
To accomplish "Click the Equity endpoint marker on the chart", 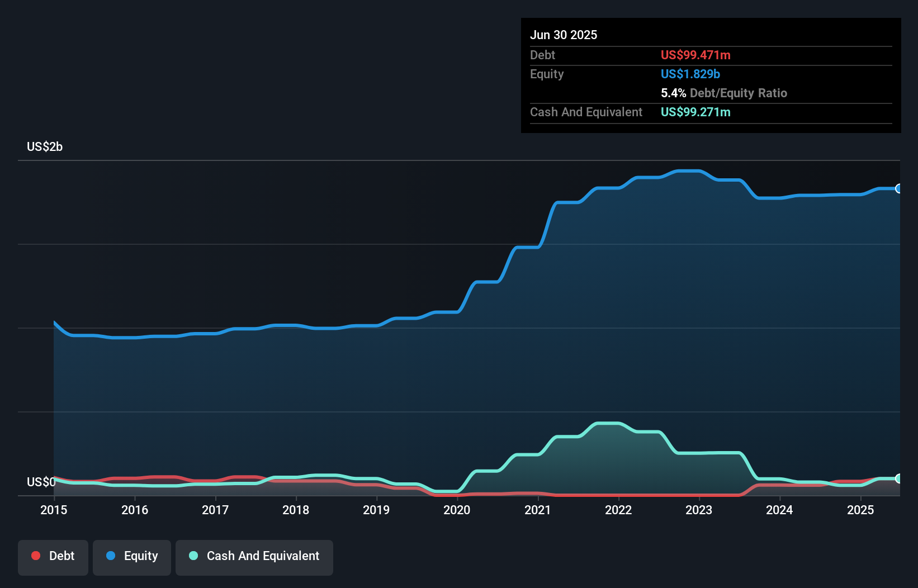I will (x=899, y=188).
